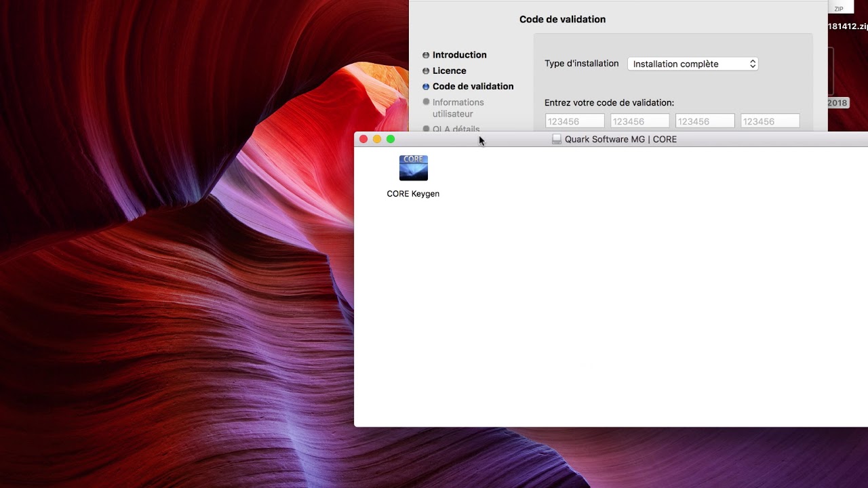Open the CORE Keygen application icon
Image resolution: width=868 pixels, height=488 pixels.
(414, 167)
